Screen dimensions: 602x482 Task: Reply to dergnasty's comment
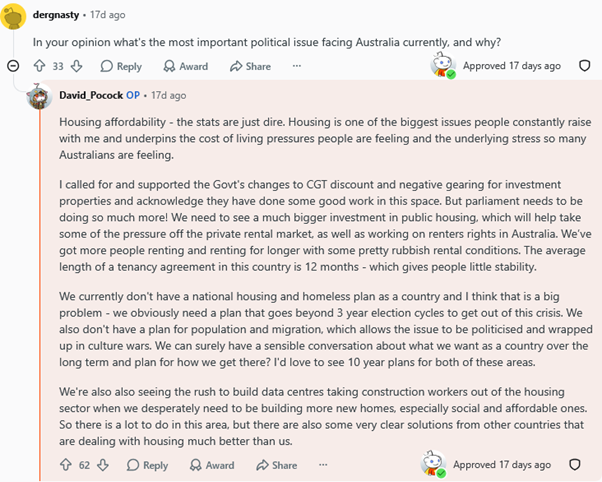coord(121,66)
